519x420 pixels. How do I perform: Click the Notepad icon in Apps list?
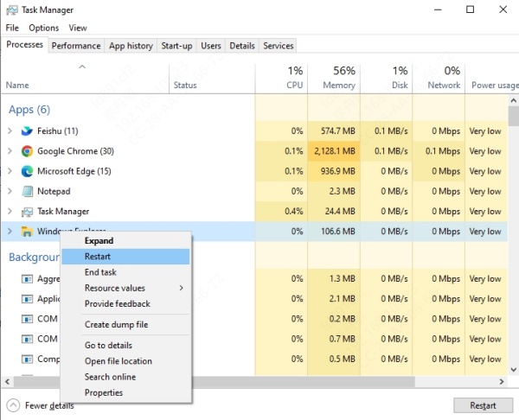point(27,192)
